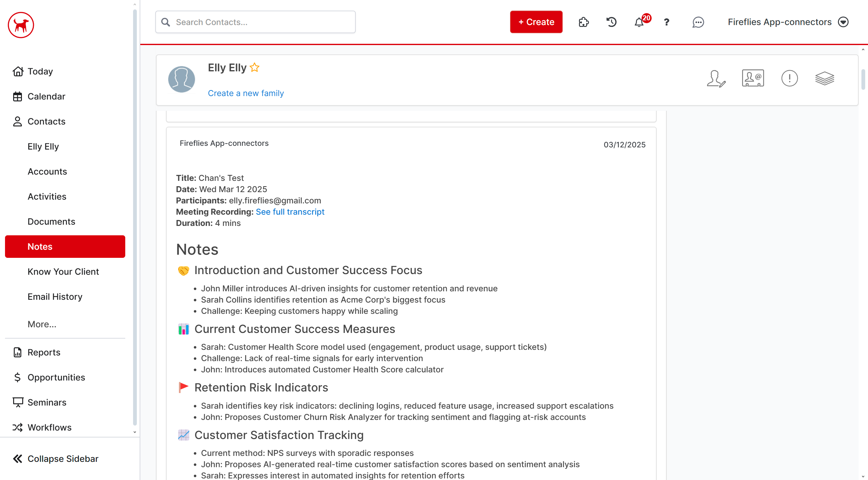
Task: Open the notifications bell with 20 badge
Action: tap(639, 22)
